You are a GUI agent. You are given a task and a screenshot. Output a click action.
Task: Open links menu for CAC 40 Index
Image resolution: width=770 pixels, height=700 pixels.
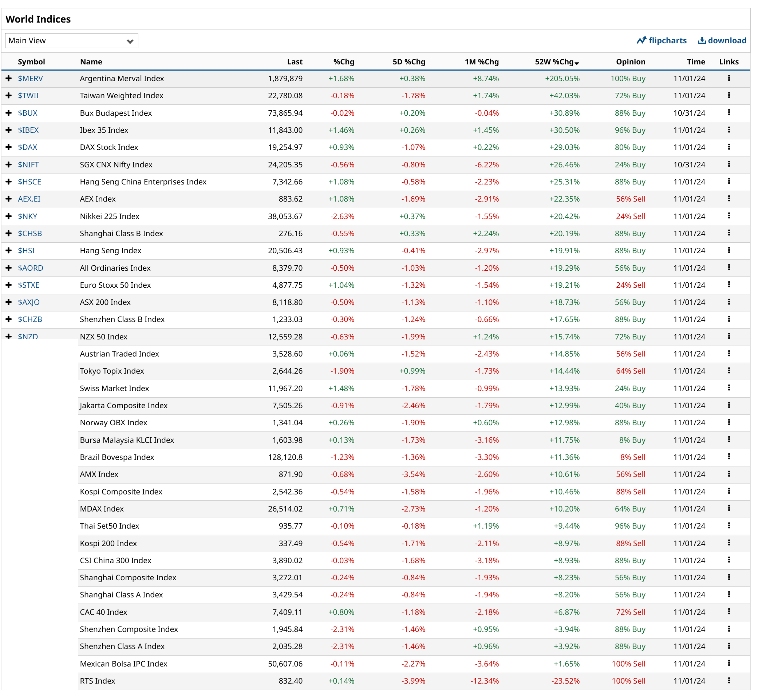pos(729,612)
